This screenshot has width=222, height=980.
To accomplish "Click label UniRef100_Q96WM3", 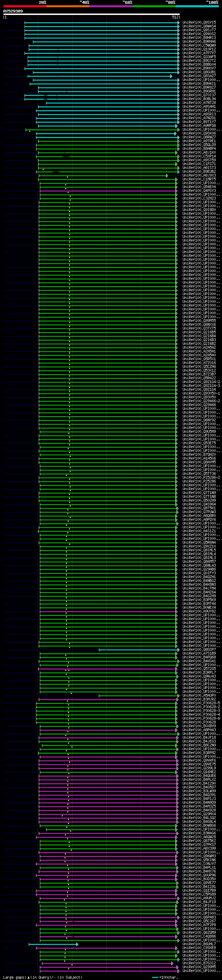I will [x=199, y=856].
